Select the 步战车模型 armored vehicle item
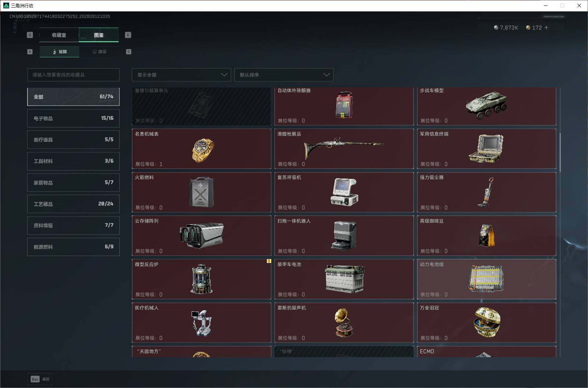The image size is (588, 388). 486,106
